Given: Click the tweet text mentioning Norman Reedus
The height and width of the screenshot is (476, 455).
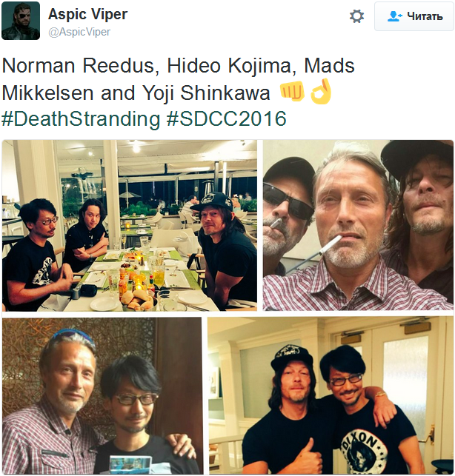Looking at the screenshot, I should tap(178, 65).
